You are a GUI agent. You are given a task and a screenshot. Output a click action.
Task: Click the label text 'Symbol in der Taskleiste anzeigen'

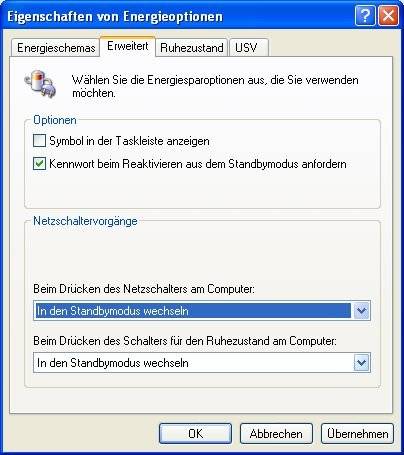point(129,141)
